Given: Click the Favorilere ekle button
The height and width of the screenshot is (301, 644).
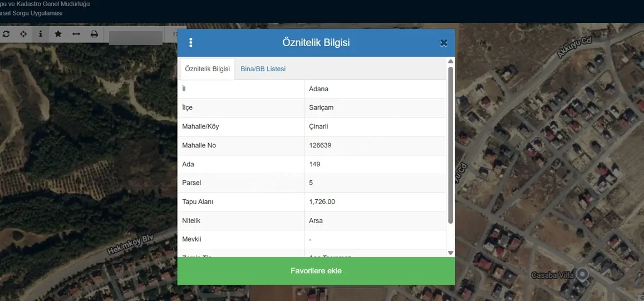Looking at the screenshot, I should click(x=316, y=271).
